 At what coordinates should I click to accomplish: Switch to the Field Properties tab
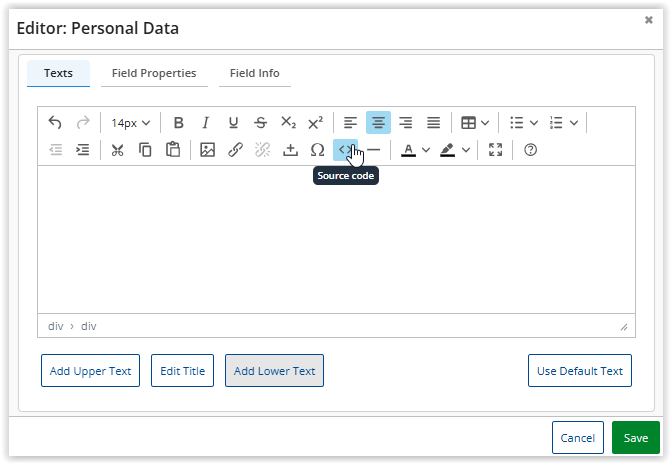[154, 73]
